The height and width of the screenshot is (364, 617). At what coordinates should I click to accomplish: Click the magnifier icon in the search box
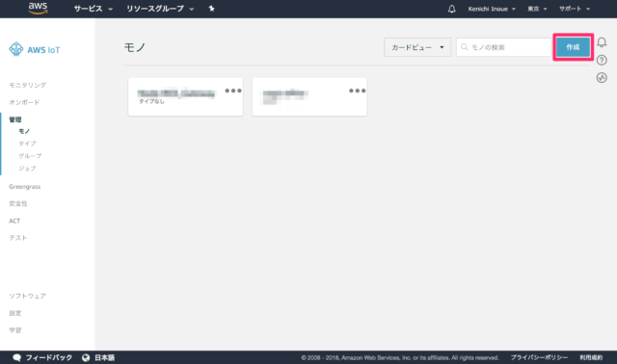[465, 47]
